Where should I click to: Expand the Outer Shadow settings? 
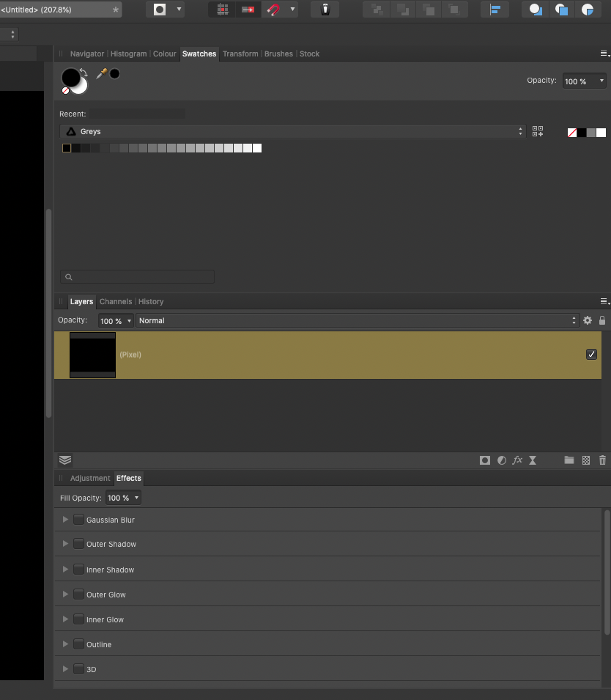(65, 544)
